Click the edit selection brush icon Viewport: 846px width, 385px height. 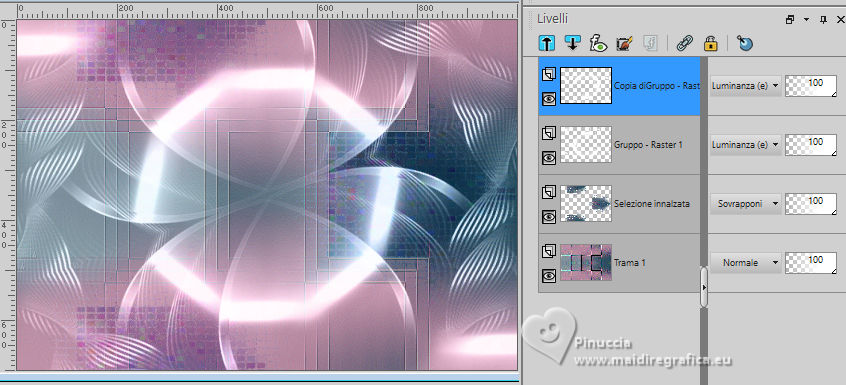624,43
